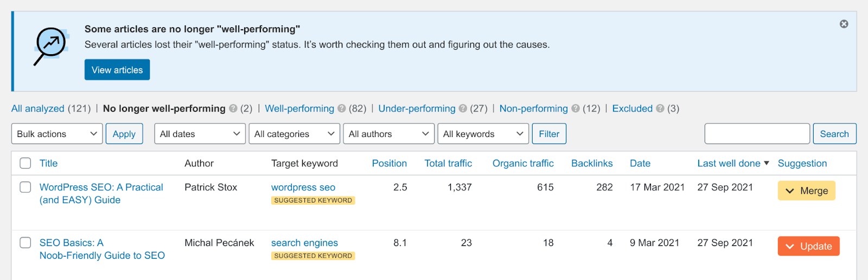Open the All categories dropdown

[x=294, y=134]
